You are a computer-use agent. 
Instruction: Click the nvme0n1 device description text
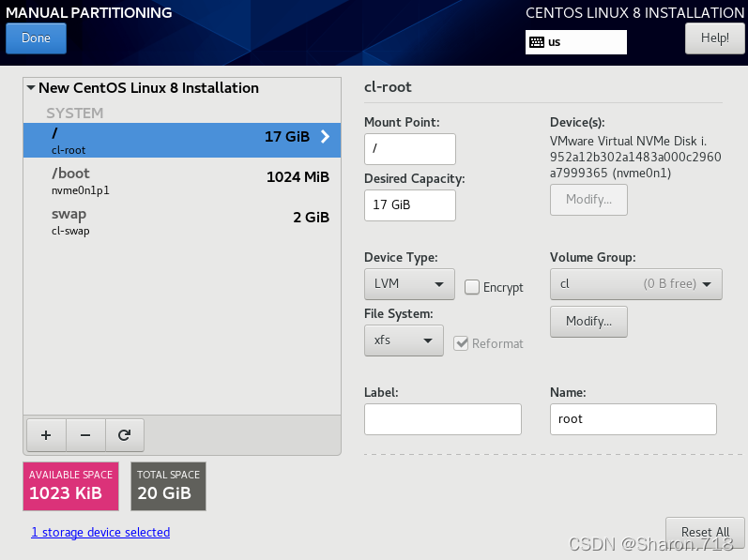pyautogui.click(x=635, y=157)
